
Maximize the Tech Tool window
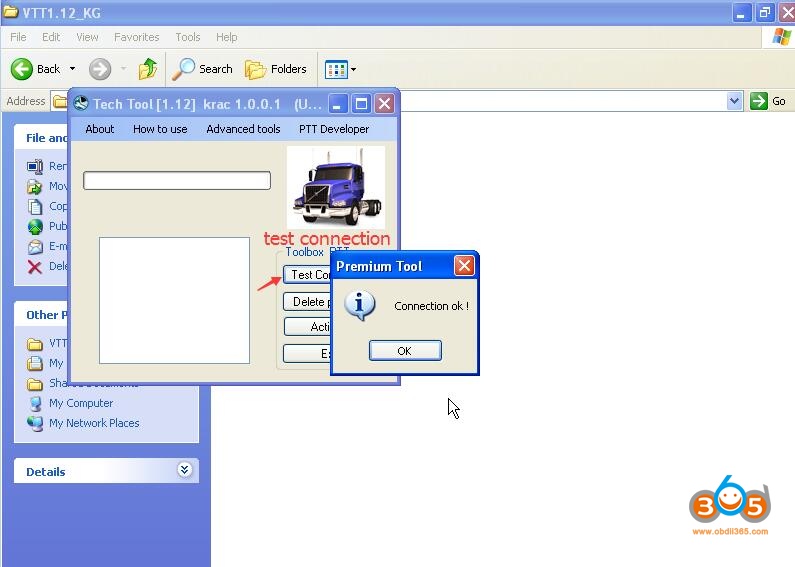point(361,104)
